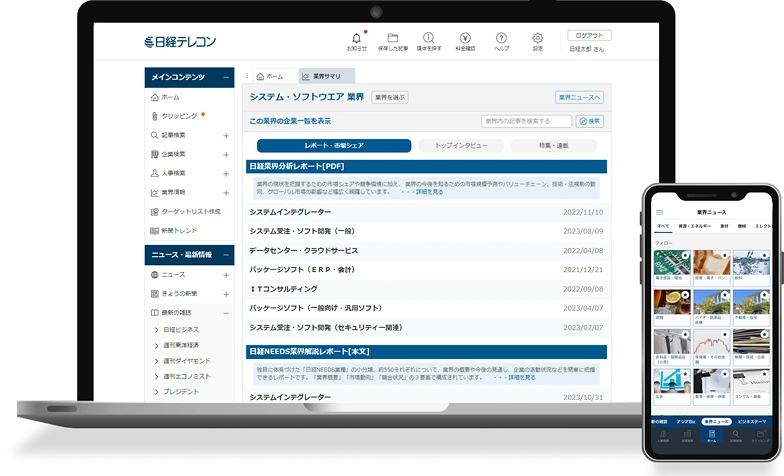Expand 企業検索 with plus sign
Viewport: 784px width, 476px height.
tap(226, 154)
